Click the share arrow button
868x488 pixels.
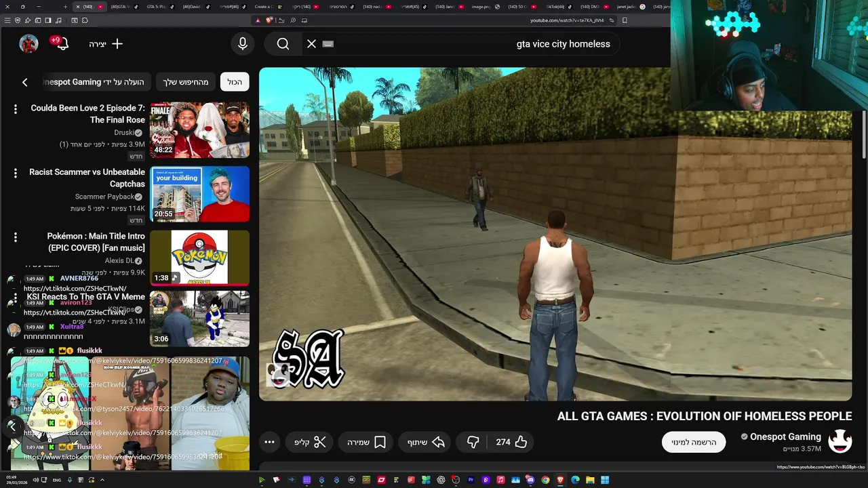[425, 442]
